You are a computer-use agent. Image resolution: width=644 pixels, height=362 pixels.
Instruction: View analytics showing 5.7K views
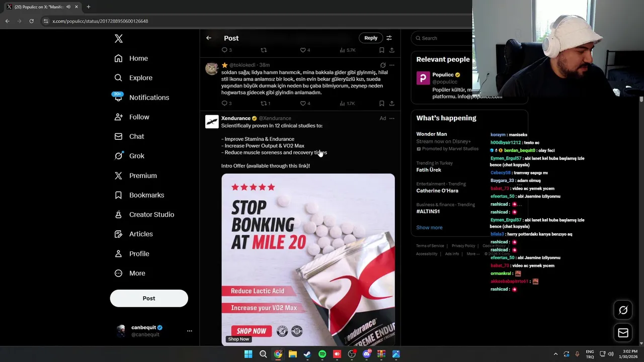click(x=347, y=50)
